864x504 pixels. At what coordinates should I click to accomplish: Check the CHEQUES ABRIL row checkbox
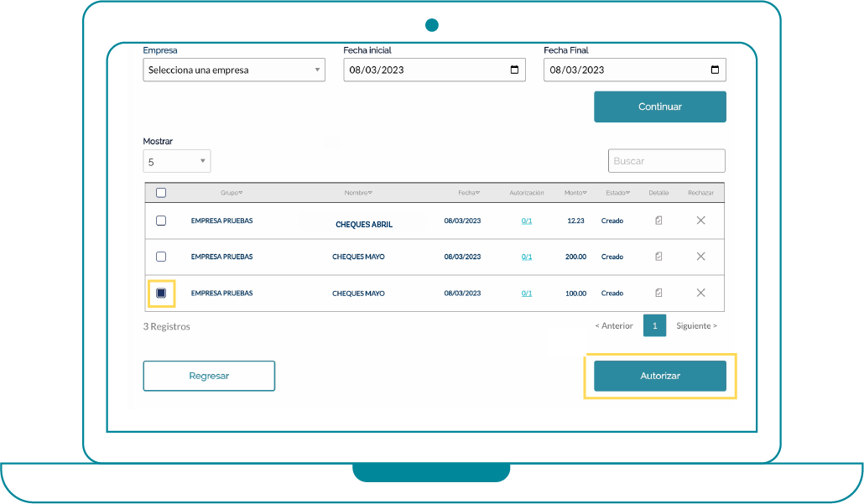[161, 221]
